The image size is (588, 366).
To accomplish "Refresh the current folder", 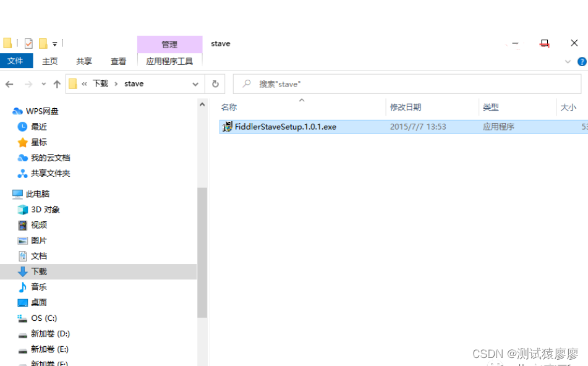I will [x=215, y=83].
